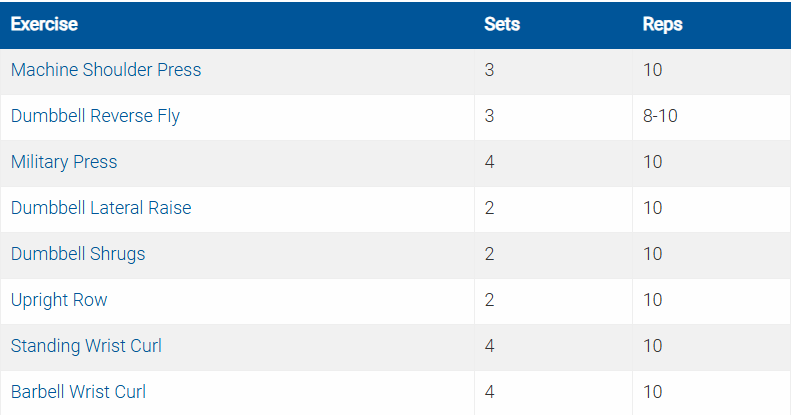791x415 pixels.
Task: Open the Machine Shoulder Press link
Action: click(x=106, y=70)
